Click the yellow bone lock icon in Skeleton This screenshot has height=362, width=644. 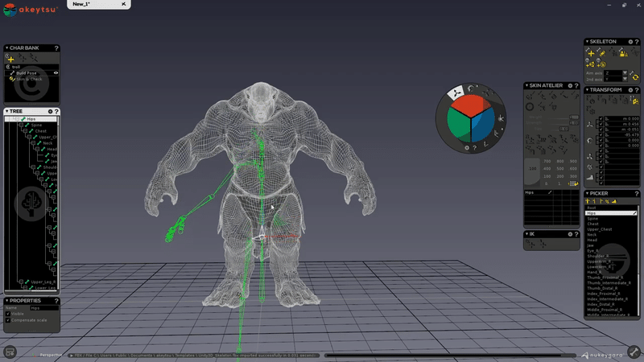(623, 53)
